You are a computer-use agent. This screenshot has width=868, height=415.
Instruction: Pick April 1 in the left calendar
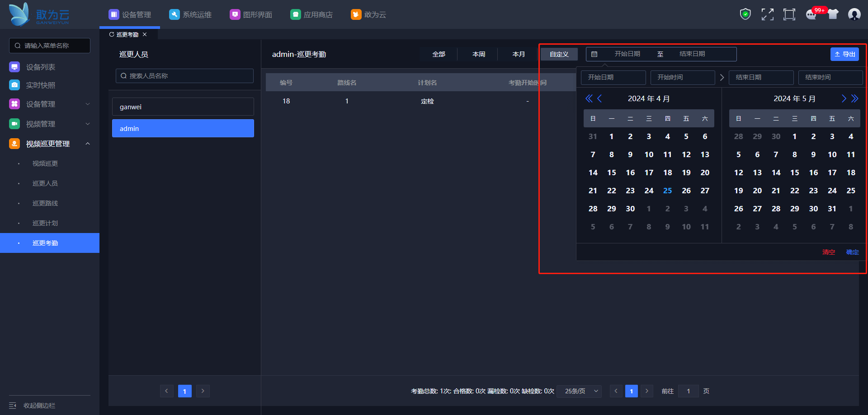[611, 136]
